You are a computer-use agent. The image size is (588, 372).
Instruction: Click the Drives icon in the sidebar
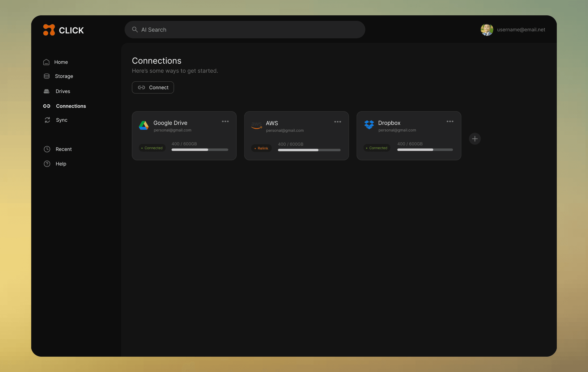pyautogui.click(x=47, y=91)
